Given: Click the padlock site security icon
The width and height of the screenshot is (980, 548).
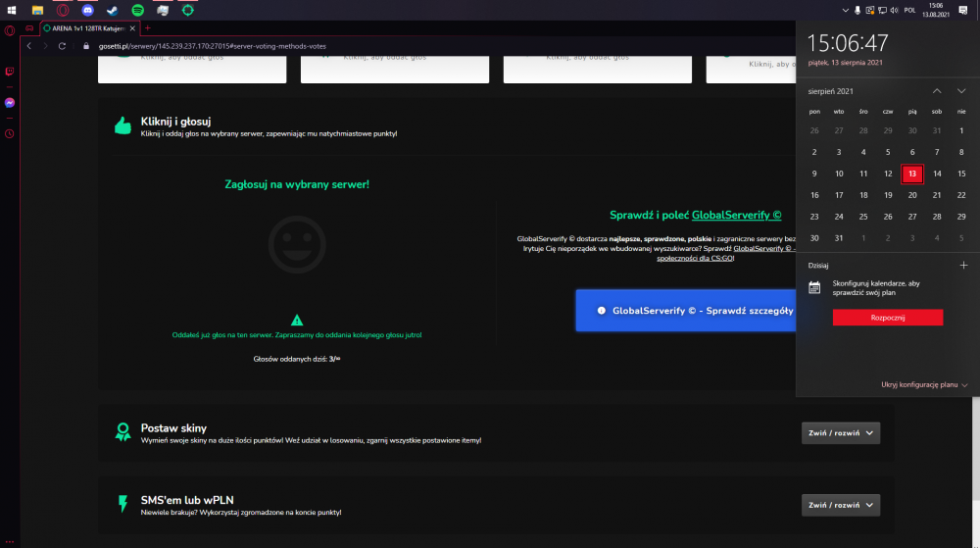Looking at the screenshot, I should pyautogui.click(x=86, y=46).
